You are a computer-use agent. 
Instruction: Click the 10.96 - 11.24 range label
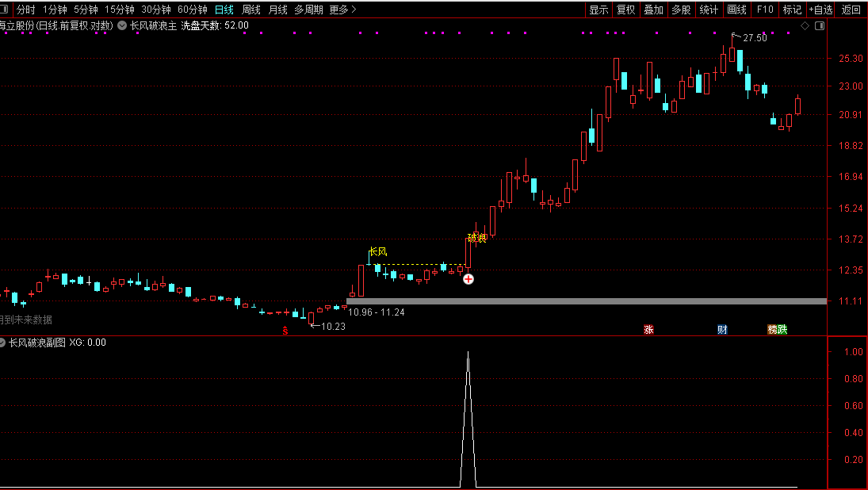[377, 312]
